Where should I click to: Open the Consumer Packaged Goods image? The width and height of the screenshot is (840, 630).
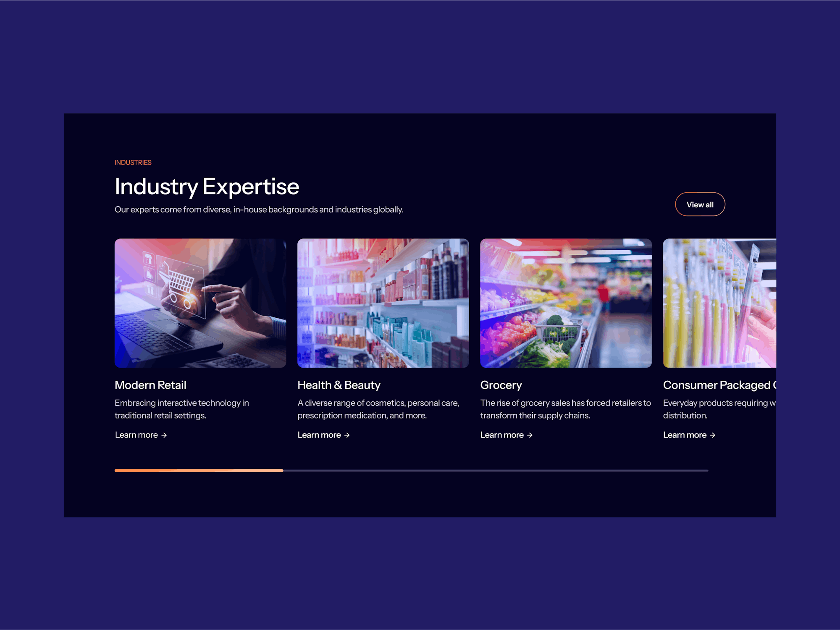(x=719, y=303)
